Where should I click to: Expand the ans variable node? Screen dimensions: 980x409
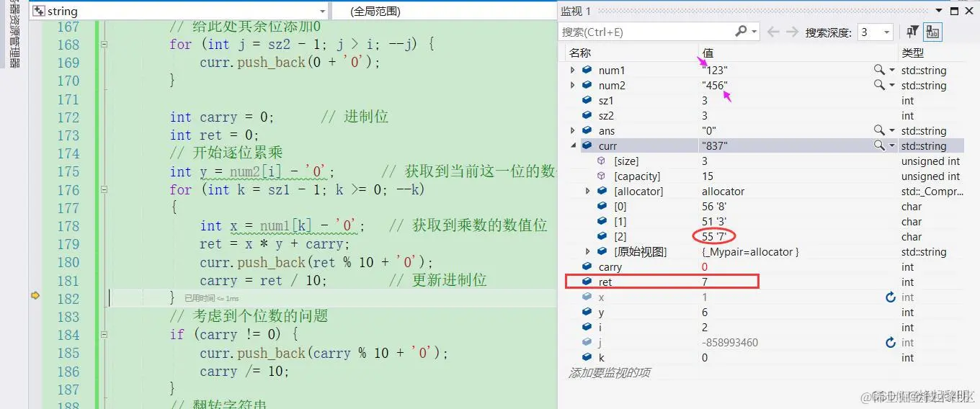(573, 130)
